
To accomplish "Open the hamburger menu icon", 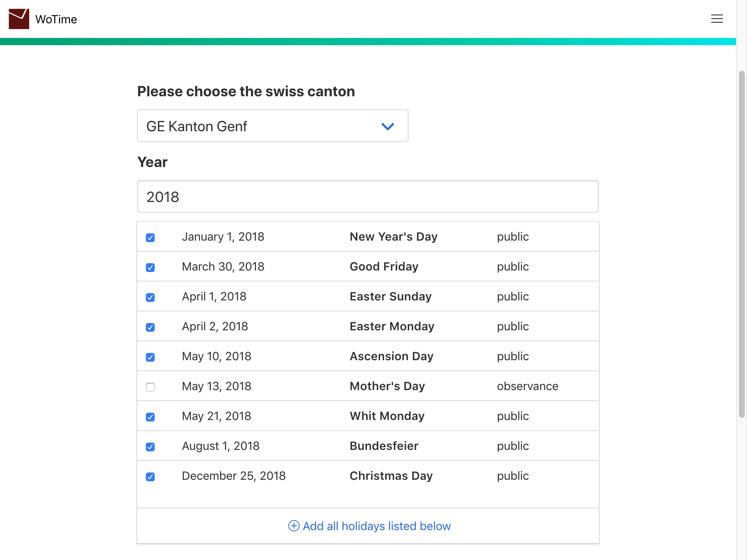I will [717, 19].
